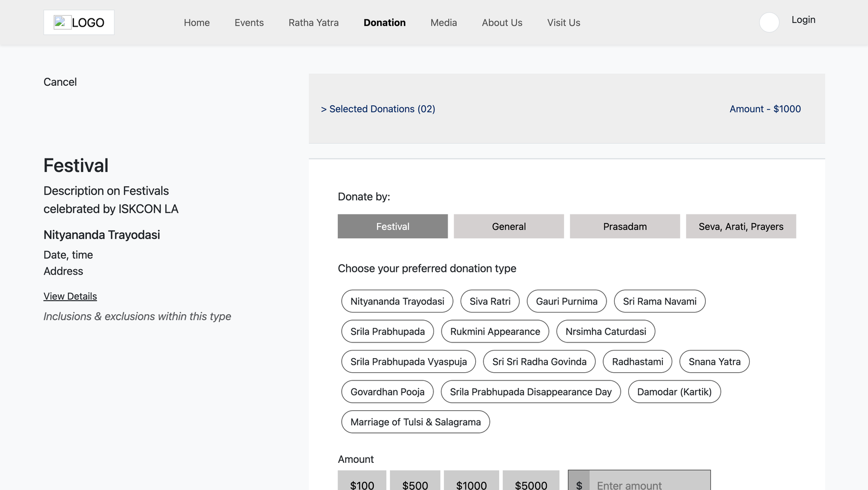Pick the $1000 preset amount
Screen dimensions: 868x490
(x=471, y=483)
